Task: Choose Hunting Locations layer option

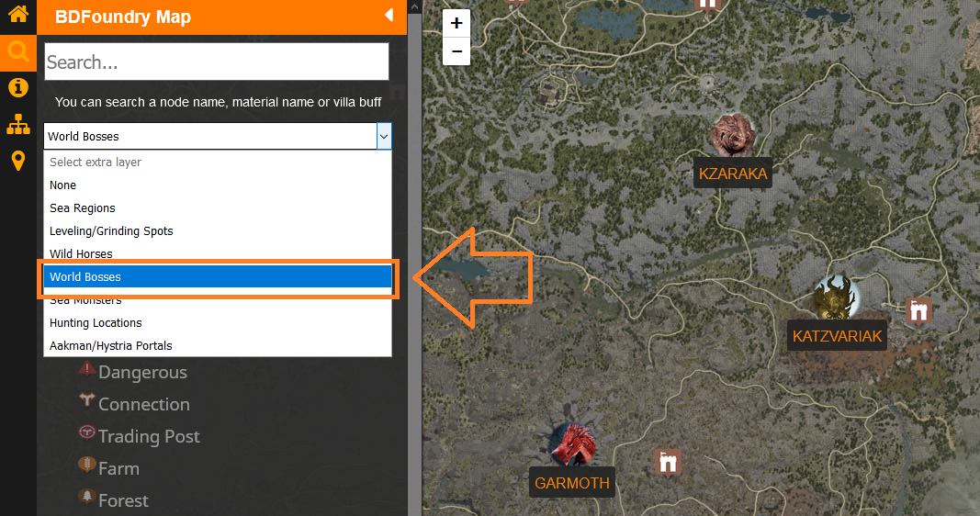Action: tap(218, 323)
